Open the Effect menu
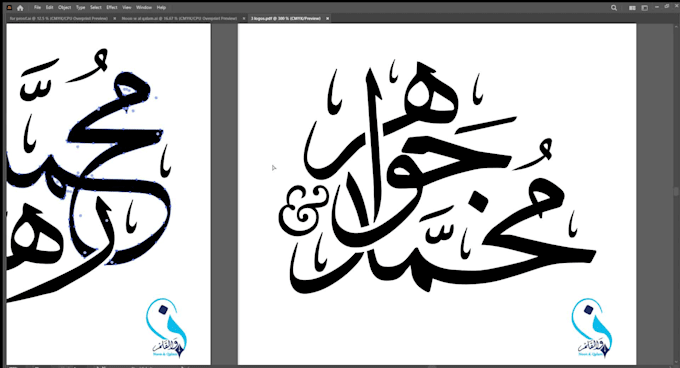 point(112,7)
